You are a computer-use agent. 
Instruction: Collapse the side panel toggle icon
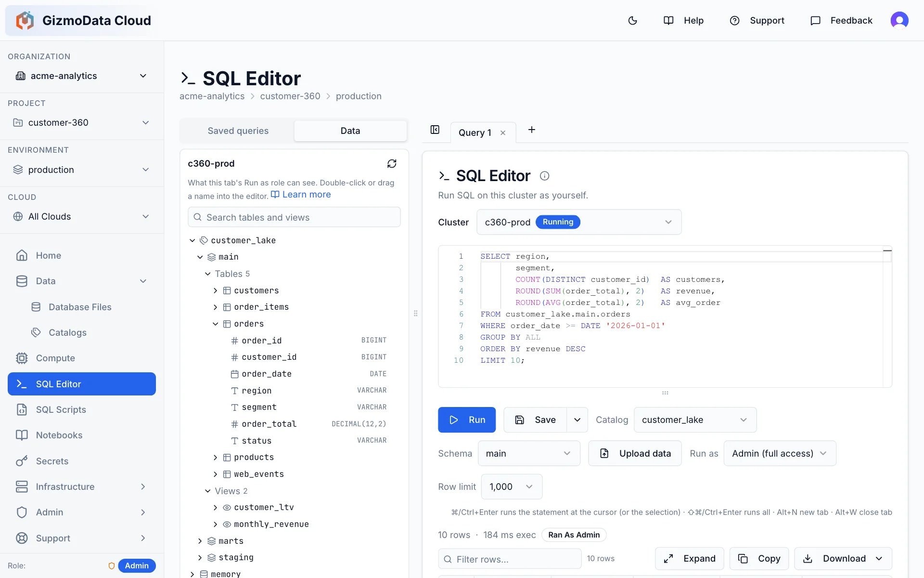click(x=435, y=130)
